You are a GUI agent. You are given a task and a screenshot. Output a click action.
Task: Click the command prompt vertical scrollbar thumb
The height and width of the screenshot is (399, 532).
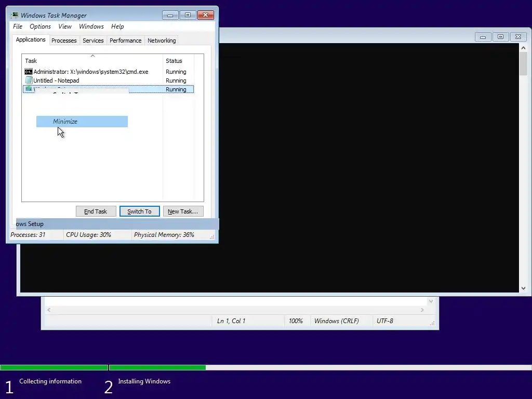pos(524,64)
